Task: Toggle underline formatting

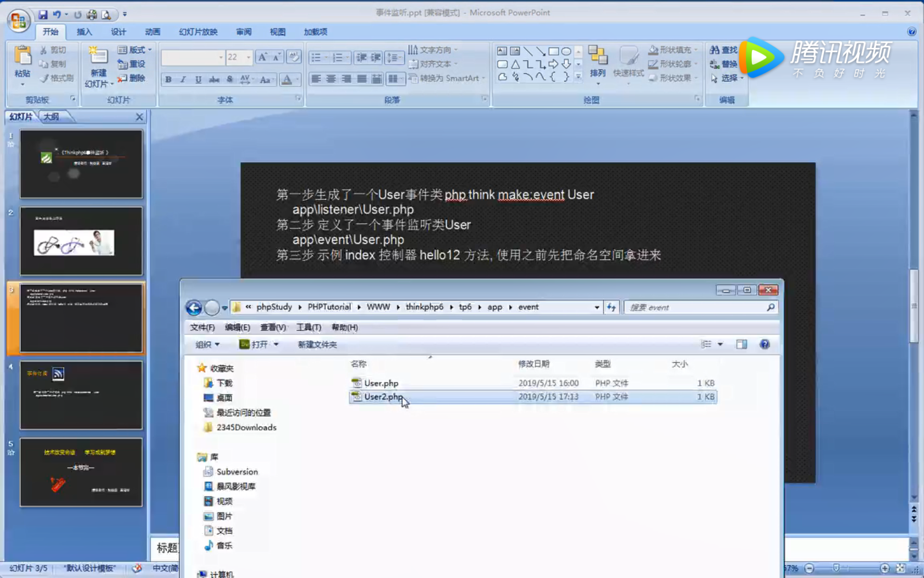Action: pos(198,80)
